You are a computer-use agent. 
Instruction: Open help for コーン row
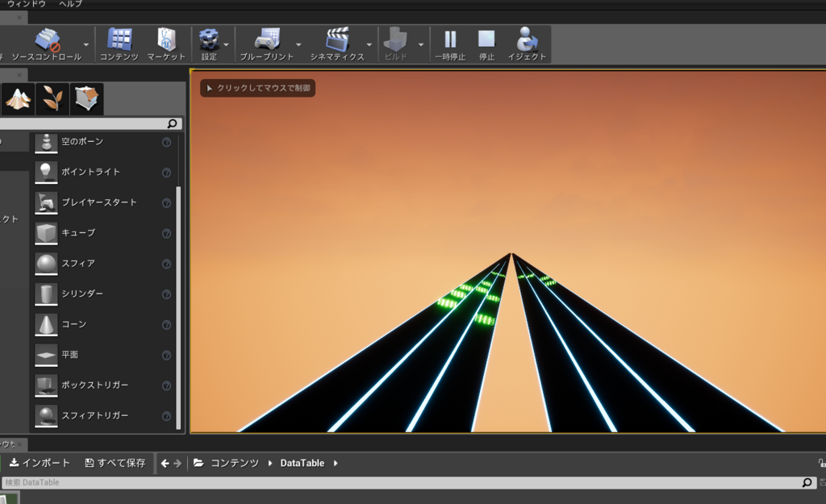point(166,325)
